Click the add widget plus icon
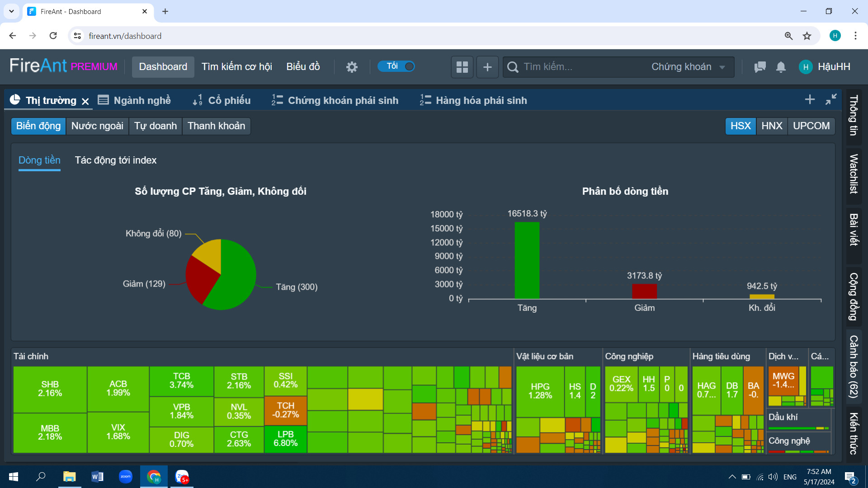The width and height of the screenshot is (868, 488). [487, 67]
